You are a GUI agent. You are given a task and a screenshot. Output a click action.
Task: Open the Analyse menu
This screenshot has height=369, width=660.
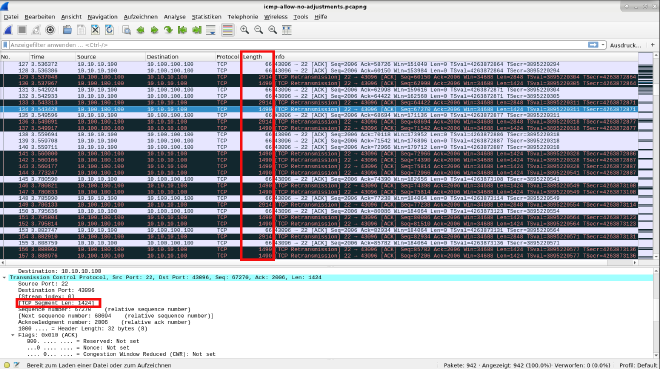[175, 17]
